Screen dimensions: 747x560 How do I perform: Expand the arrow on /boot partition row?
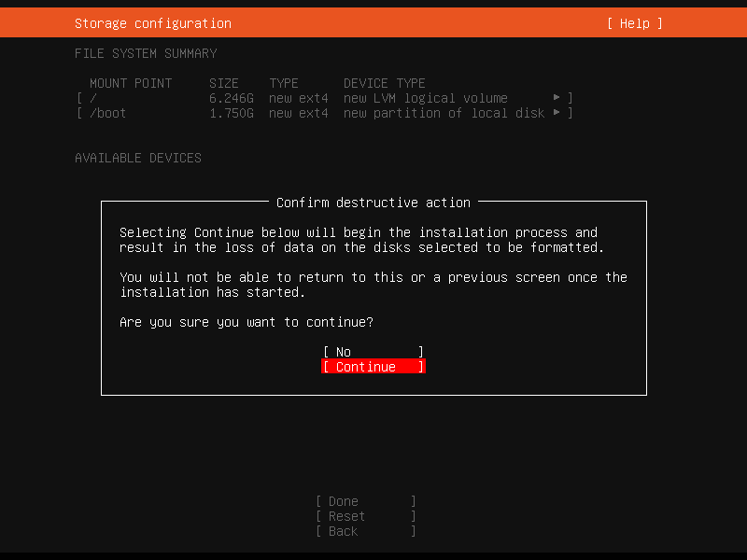click(x=557, y=113)
